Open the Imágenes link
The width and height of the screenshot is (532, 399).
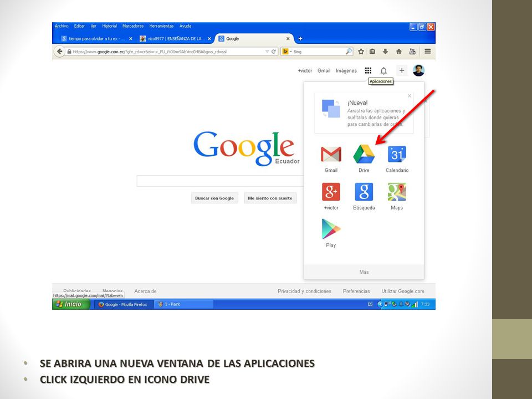[346, 70]
